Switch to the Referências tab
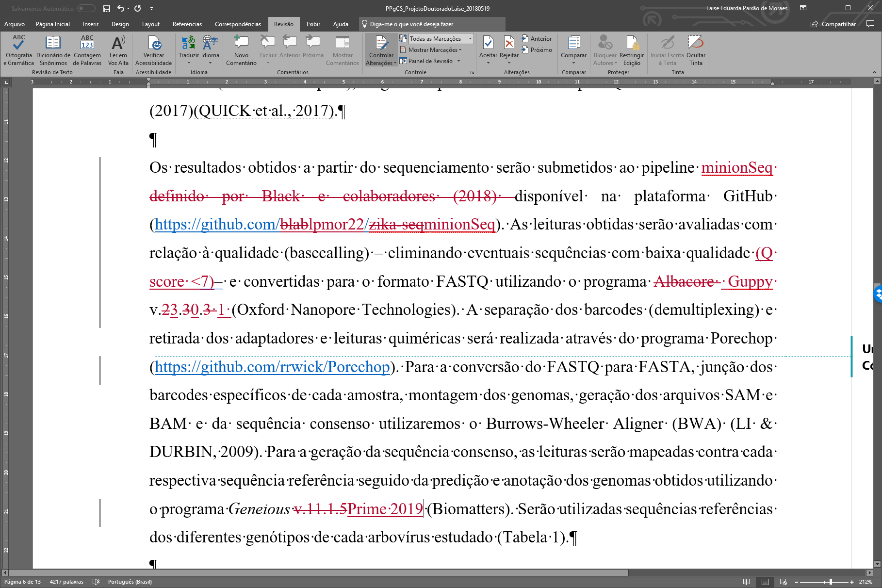The image size is (882, 588). click(x=187, y=24)
